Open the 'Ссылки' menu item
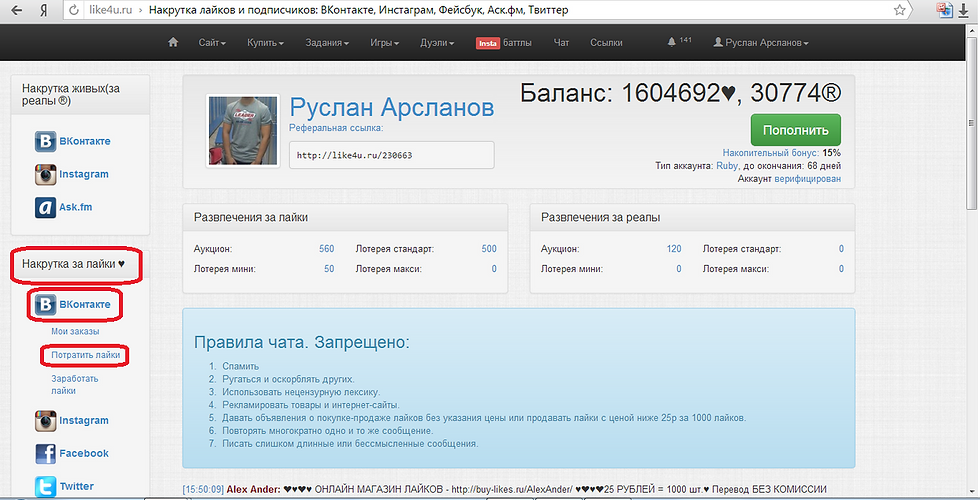980x500 pixels. (x=606, y=42)
